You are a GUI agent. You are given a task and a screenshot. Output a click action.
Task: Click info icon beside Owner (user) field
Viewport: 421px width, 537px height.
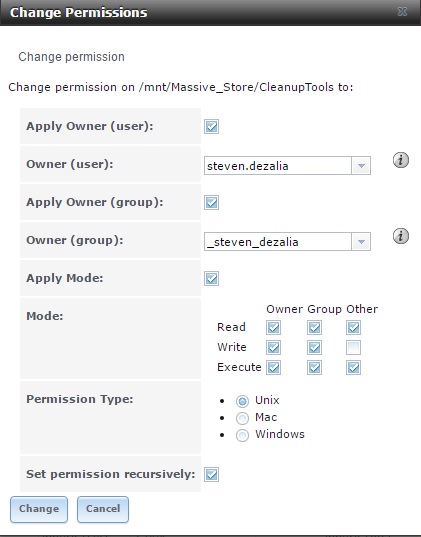coord(400,160)
